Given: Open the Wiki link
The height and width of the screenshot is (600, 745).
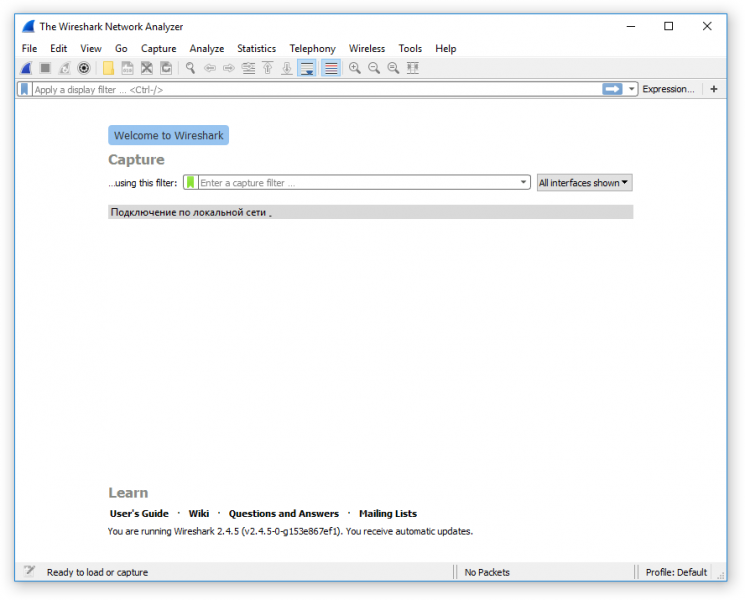Looking at the screenshot, I should (x=199, y=514).
